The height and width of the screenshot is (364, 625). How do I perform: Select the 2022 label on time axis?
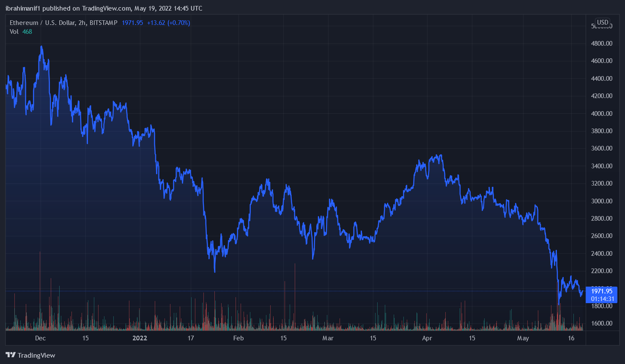(x=140, y=338)
